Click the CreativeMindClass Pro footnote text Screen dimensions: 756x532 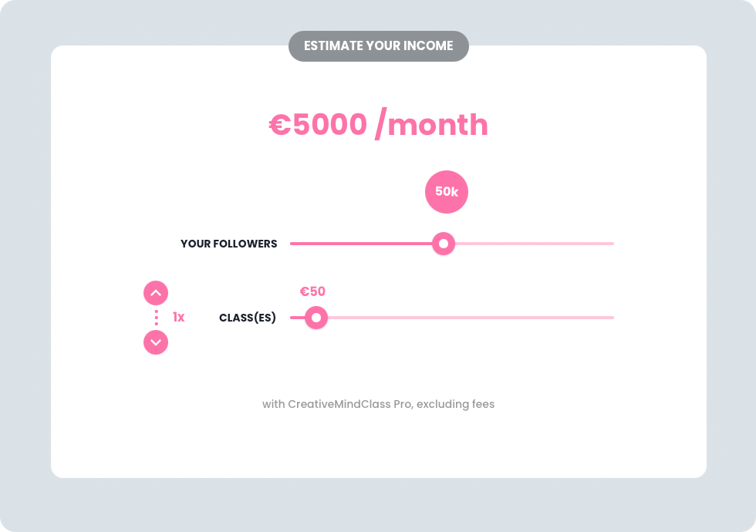click(x=378, y=404)
